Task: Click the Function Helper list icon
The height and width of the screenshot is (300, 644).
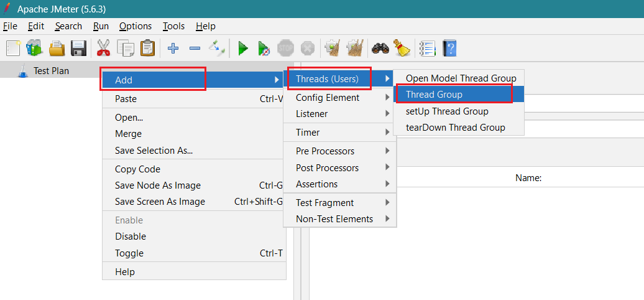Action: click(x=428, y=49)
